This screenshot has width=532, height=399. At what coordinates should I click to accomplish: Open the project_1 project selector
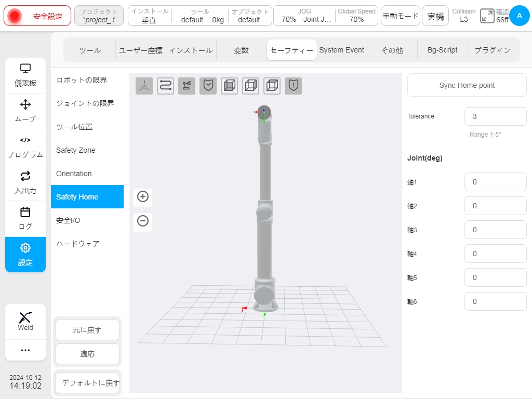tap(99, 16)
